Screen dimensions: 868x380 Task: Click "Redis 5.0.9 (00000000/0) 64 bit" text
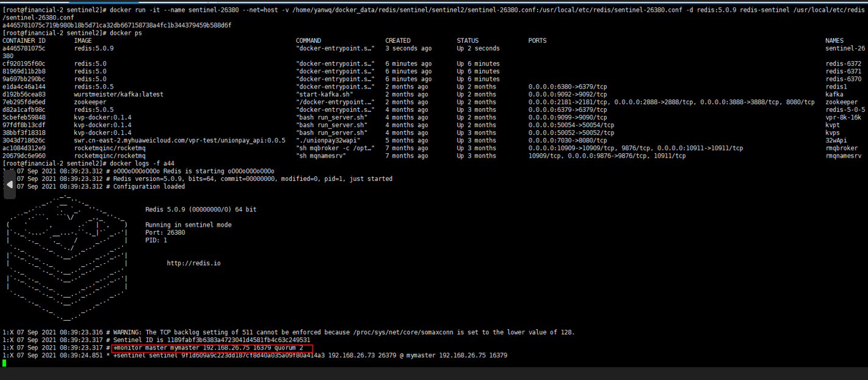(x=201, y=210)
